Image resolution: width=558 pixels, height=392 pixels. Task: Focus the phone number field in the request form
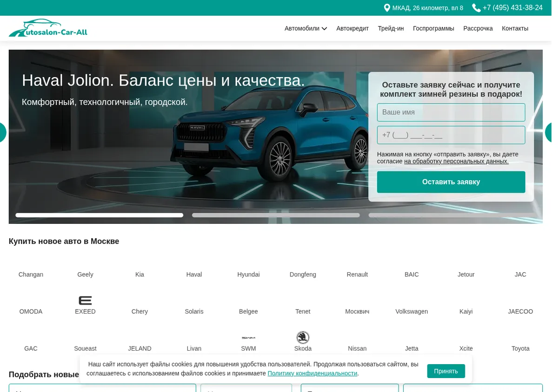click(x=451, y=135)
